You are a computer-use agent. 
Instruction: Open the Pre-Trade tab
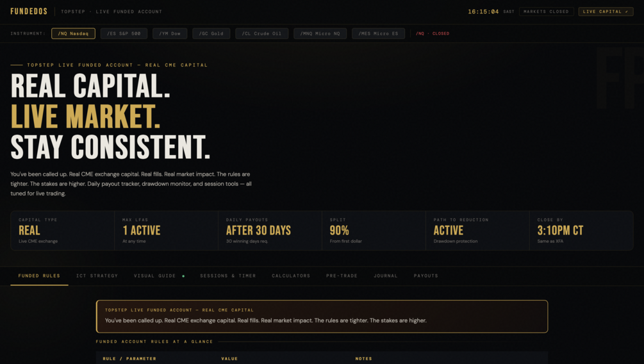point(342,276)
